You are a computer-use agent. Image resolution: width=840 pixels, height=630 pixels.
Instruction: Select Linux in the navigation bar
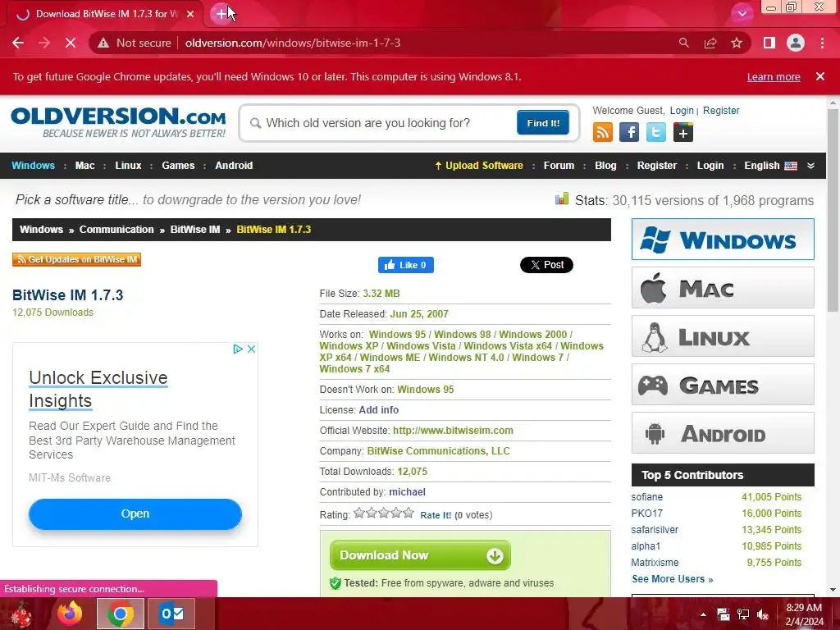coord(128,166)
